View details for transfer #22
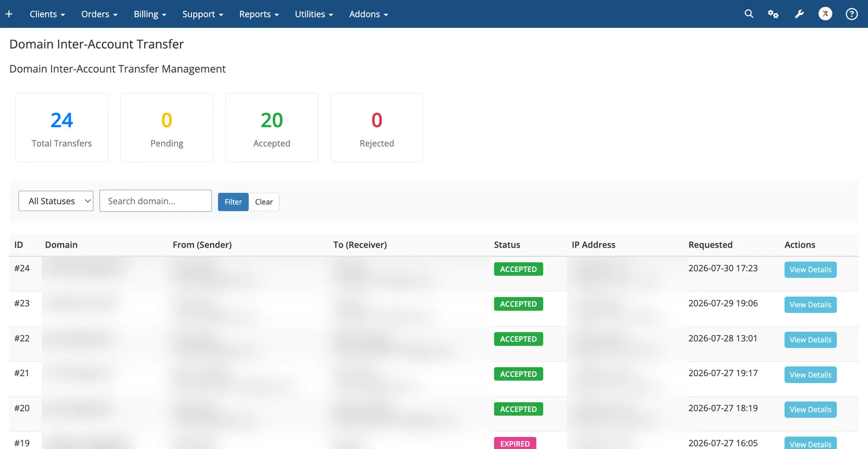The width and height of the screenshot is (868, 449). coord(810,340)
